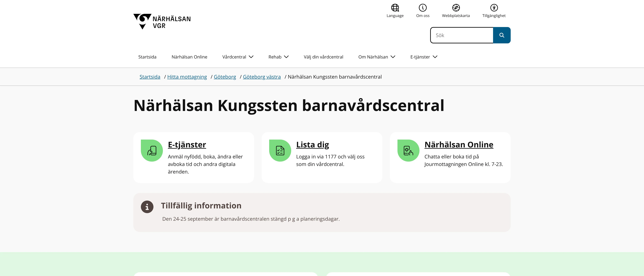This screenshot has width=644, height=276.
Task: Click the Tillgänglighet label text
Action: click(x=494, y=16)
